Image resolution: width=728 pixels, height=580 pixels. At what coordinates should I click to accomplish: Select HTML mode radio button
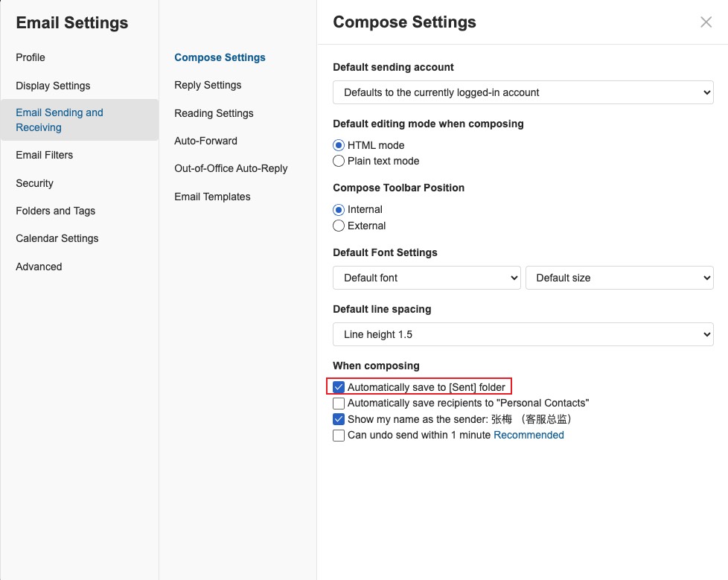click(339, 145)
